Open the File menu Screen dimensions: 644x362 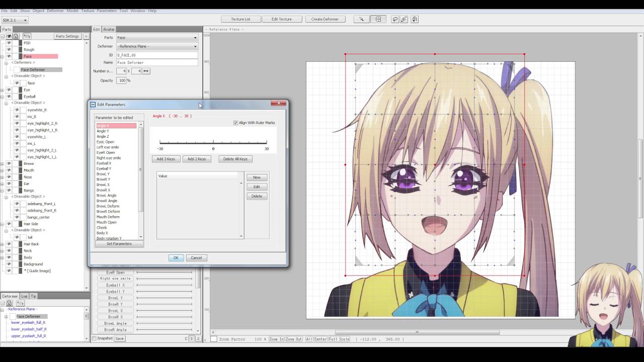pos(4,11)
